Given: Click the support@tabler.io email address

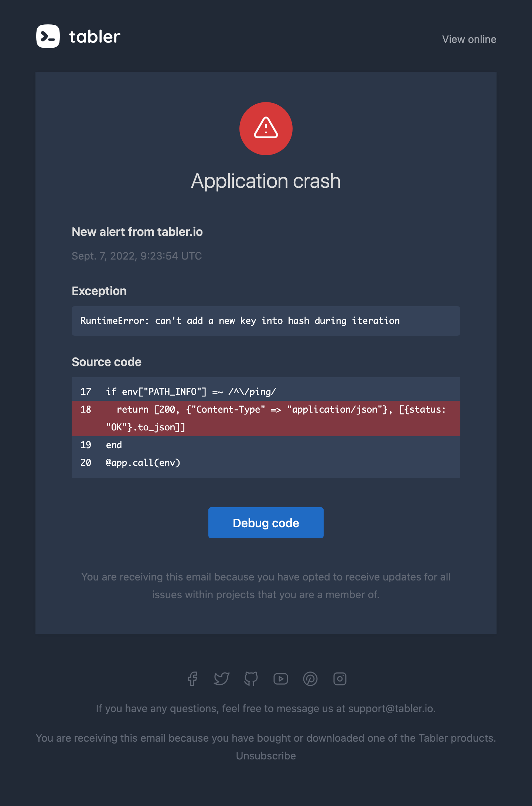Looking at the screenshot, I should coord(391,708).
